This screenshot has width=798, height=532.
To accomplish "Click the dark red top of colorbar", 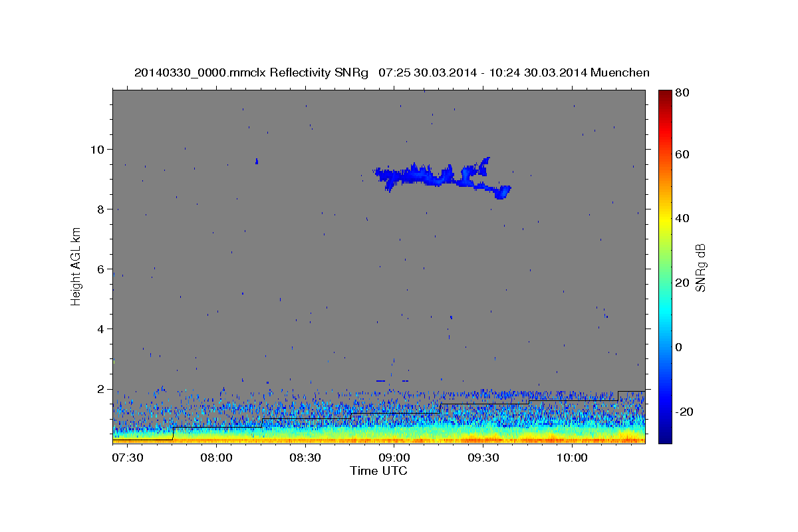I will pyautogui.click(x=665, y=96).
